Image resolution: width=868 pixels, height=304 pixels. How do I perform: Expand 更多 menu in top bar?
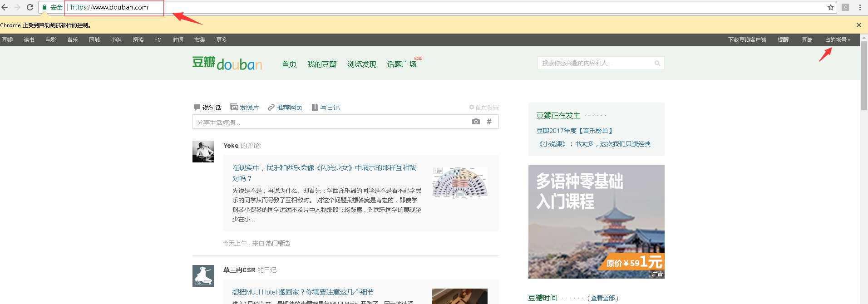pyautogui.click(x=222, y=40)
